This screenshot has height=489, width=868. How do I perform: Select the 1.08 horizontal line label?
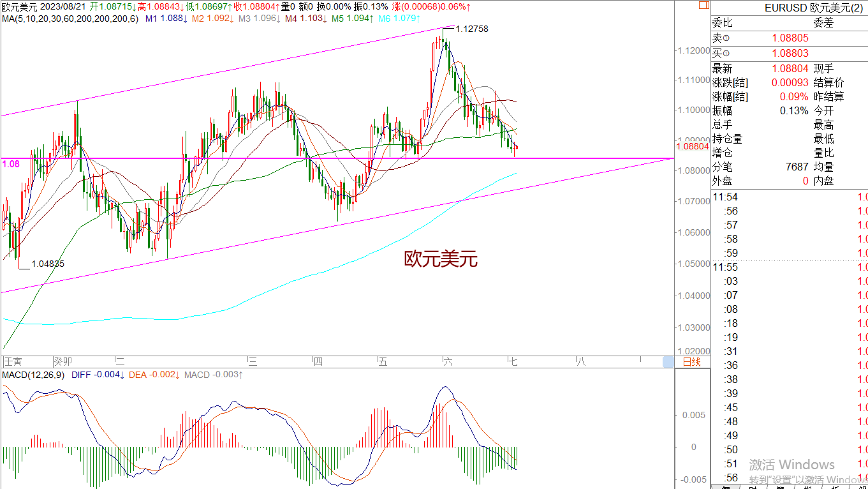11,164
